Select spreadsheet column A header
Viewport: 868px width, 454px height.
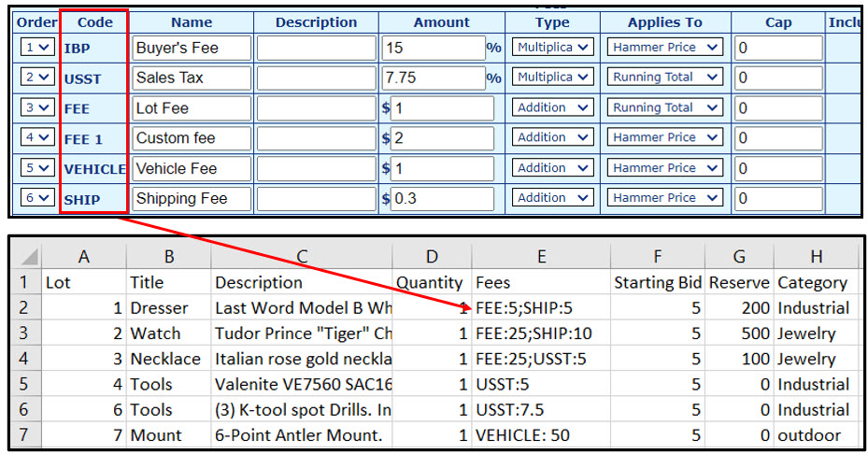pos(83,256)
